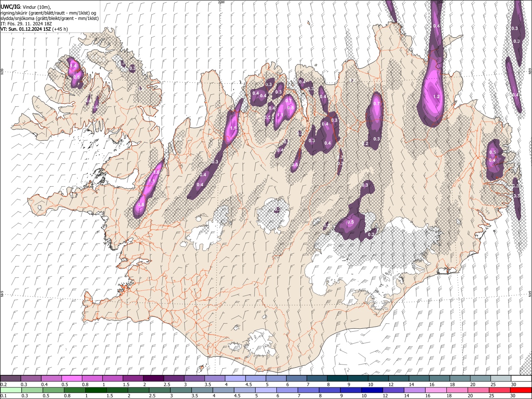Click the 7 swatch in the upper snow legend row
532x399 pixels.
tap(316, 379)
